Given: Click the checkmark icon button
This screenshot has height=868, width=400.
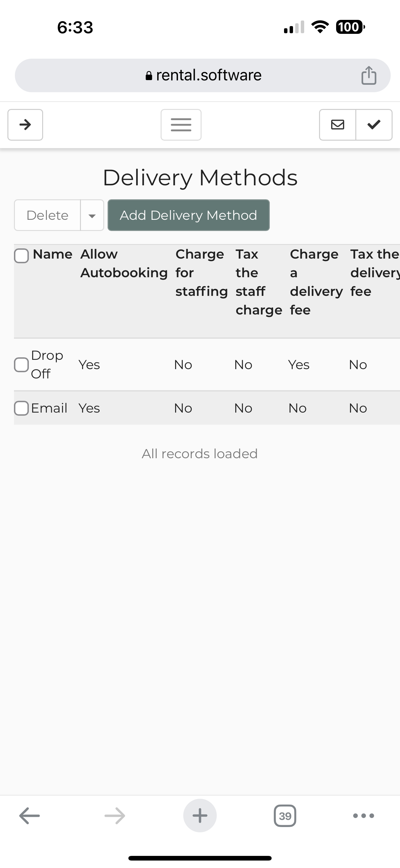Looking at the screenshot, I should click(374, 125).
